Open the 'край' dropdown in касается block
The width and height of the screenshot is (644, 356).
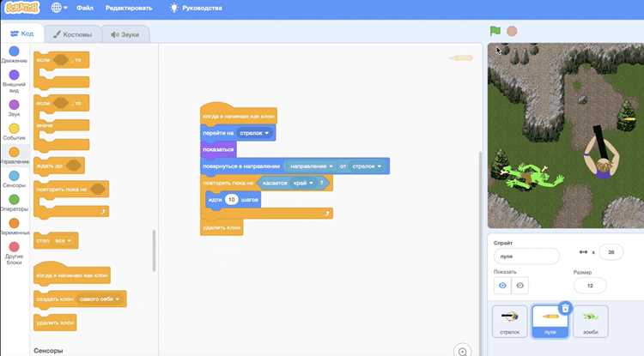(x=303, y=183)
